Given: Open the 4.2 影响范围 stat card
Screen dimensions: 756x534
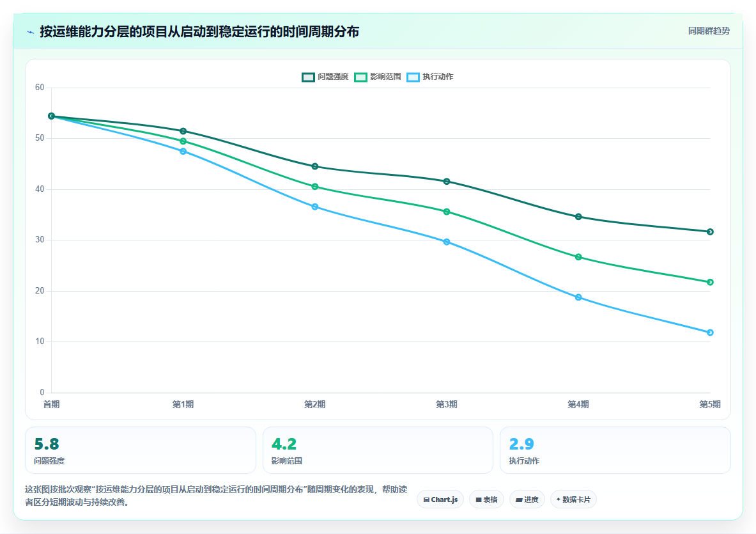Looking at the screenshot, I should [x=378, y=450].
